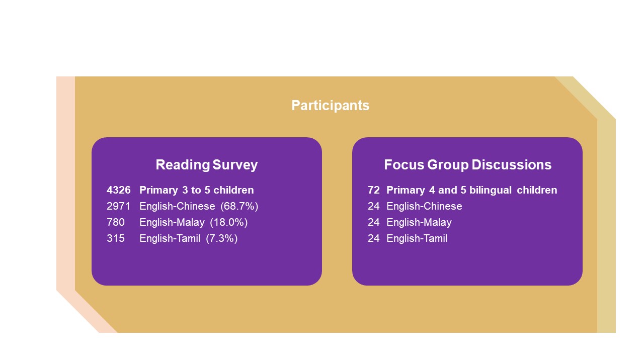Click the gold background between the purple boxes

(337, 211)
